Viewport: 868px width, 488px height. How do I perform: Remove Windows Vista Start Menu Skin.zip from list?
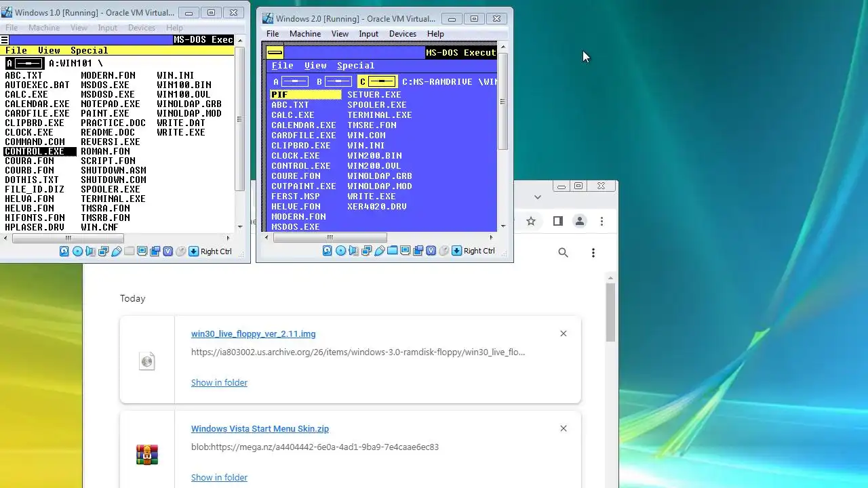pos(563,428)
